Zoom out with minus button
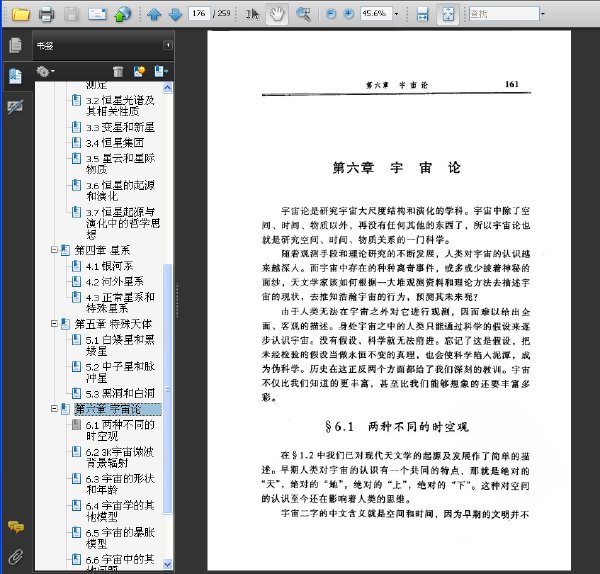The width and height of the screenshot is (600, 574). tap(331, 14)
